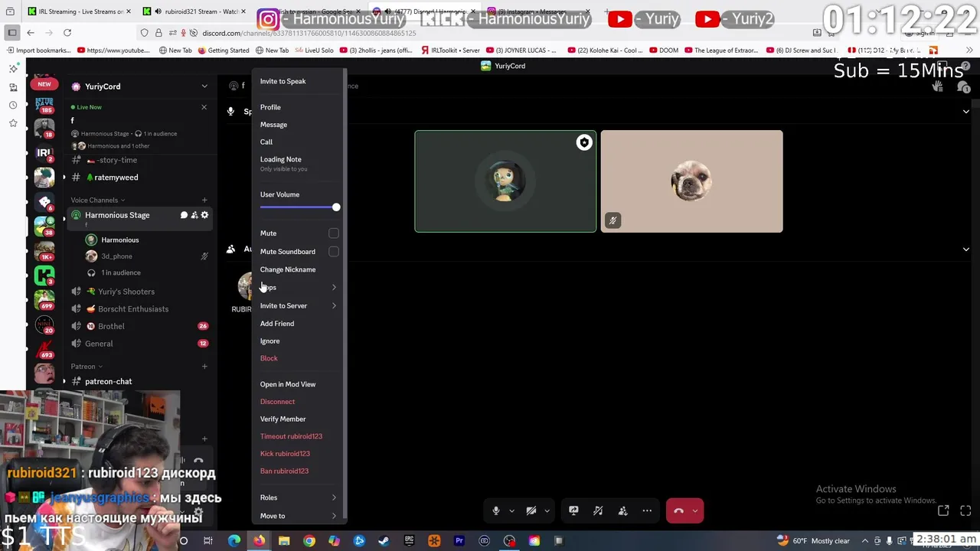The width and height of the screenshot is (980, 551).
Task: Reload the browser page
Action: 67,33
